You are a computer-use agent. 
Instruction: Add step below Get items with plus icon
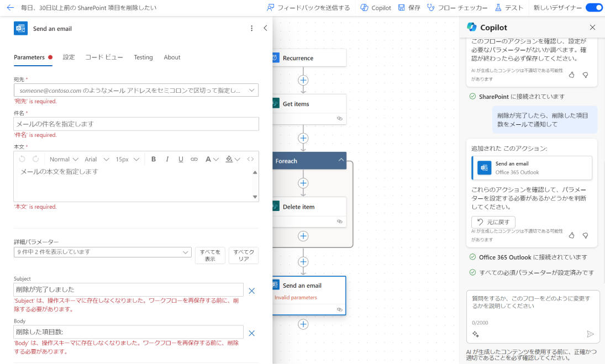(303, 138)
